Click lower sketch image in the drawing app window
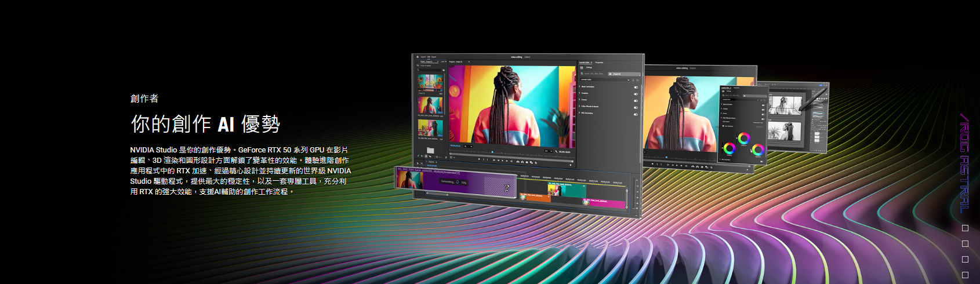The height and width of the screenshot is (284, 980). 785,131
